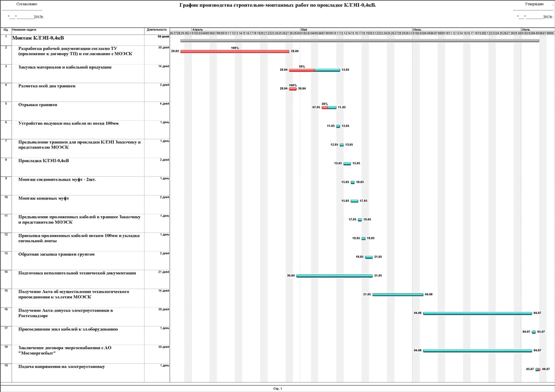Click the Июнь month label in timeline

coord(417,29)
